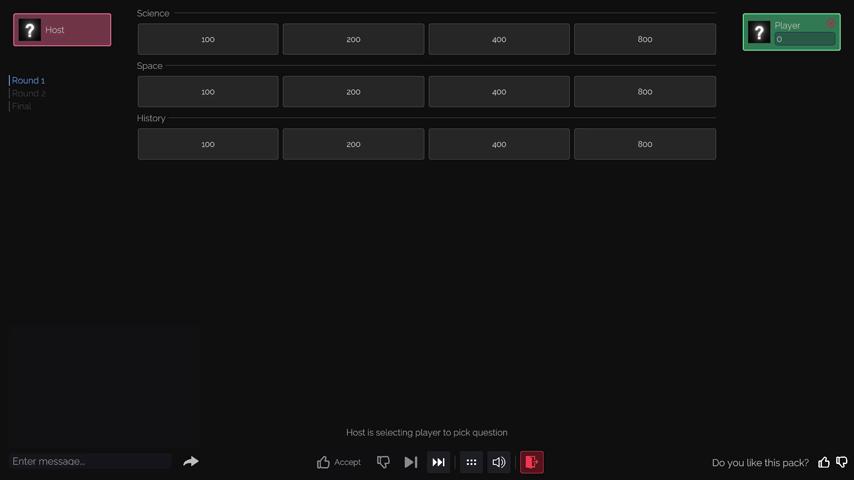Switch to Round 2
The image size is (854, 480).
tap(28, 93)
